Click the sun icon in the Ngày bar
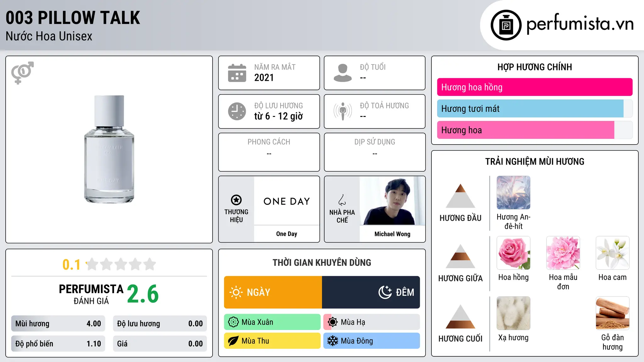Screen dimensions: 644x362 [x=236, y=292]
